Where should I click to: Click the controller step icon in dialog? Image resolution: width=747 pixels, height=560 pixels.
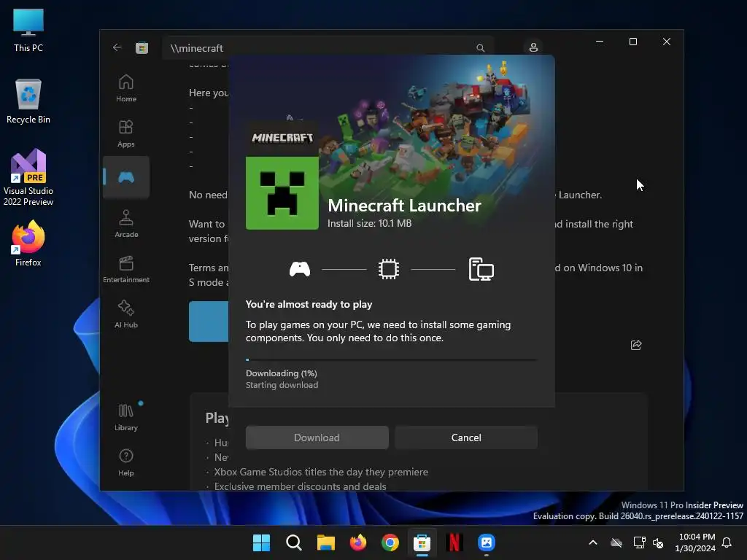(300, 270)
